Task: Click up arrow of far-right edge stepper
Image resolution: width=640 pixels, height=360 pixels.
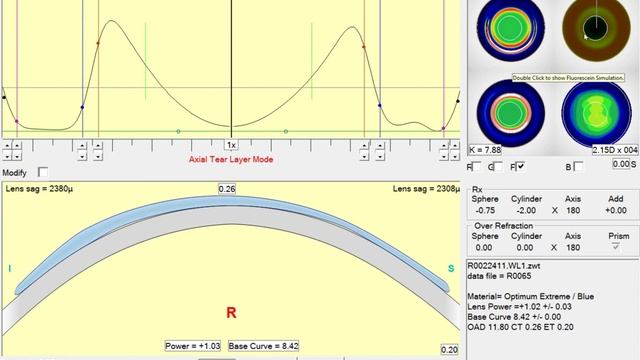Action: [454, 146]
